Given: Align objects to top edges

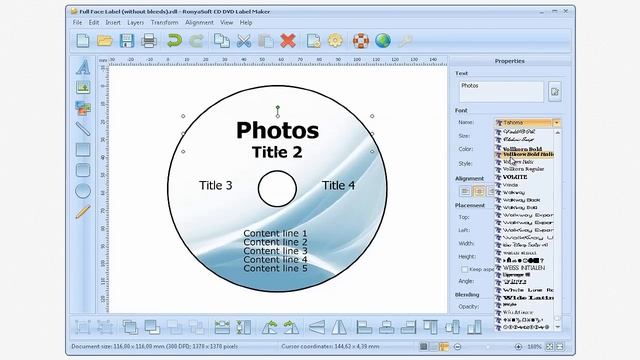Looking at the screenshot, I should pos(430,327).
